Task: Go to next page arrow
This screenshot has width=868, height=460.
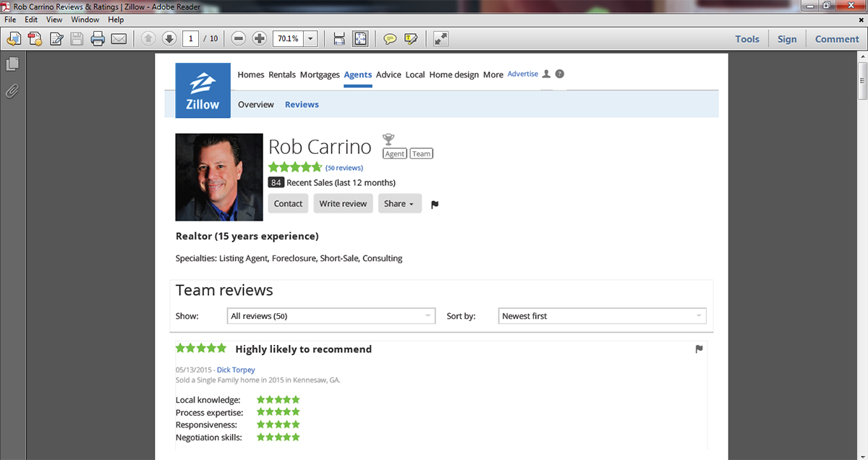Action: coord(169,39)
